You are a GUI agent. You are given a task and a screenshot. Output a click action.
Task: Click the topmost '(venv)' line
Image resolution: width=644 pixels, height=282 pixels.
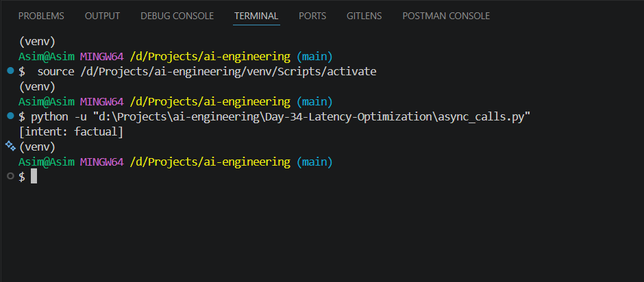(x=37, y=42)
